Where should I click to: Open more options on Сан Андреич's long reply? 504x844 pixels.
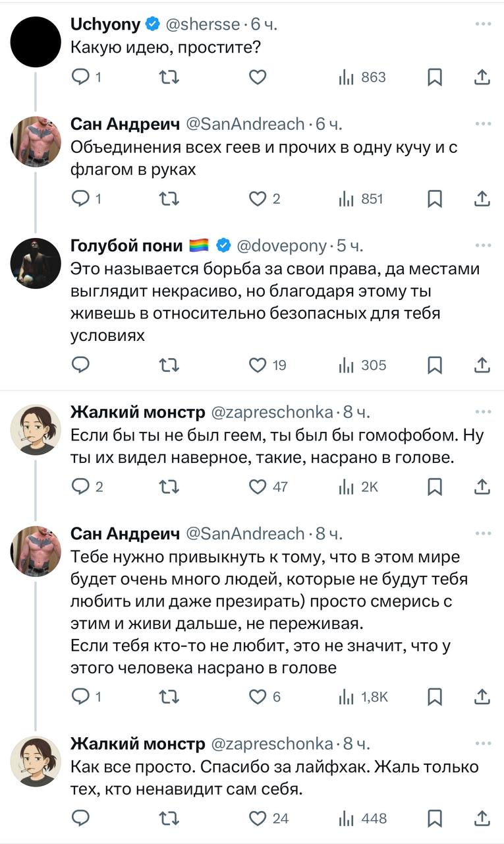tap(483, 534)
